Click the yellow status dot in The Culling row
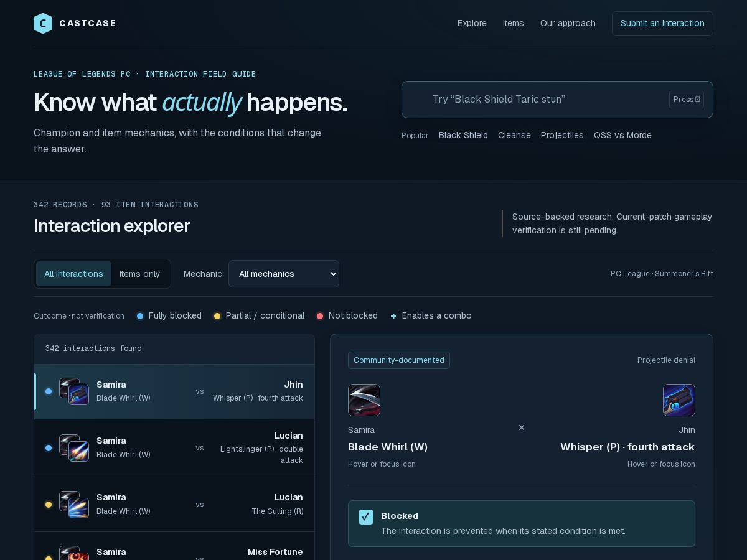The height and width of the screenshot is (560, 747). pyautogui.click(x=49, y=505)
